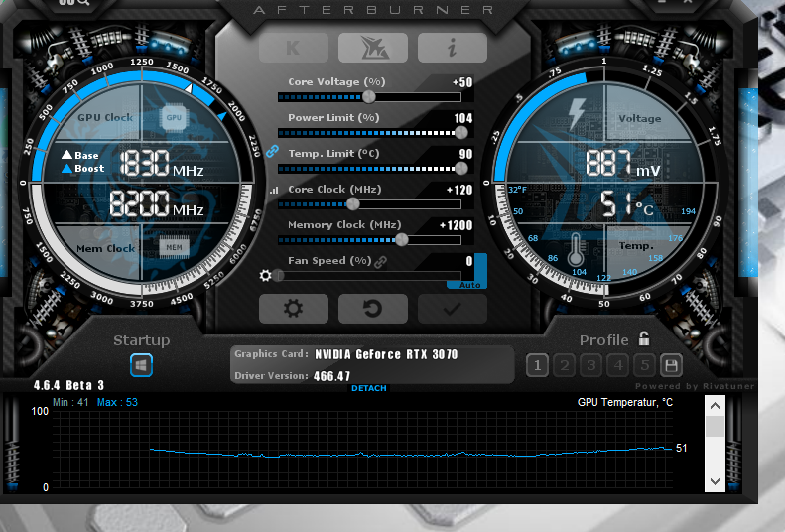Open the OC Scanner jet icon button

(x=373, y=48)
